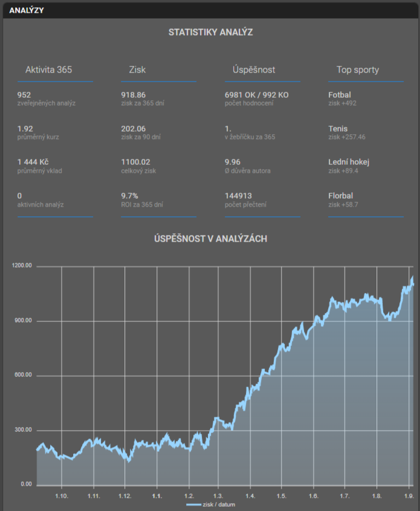
Task: Click the 1.4. date label on chart axis
Action: [x=250, y=496]
